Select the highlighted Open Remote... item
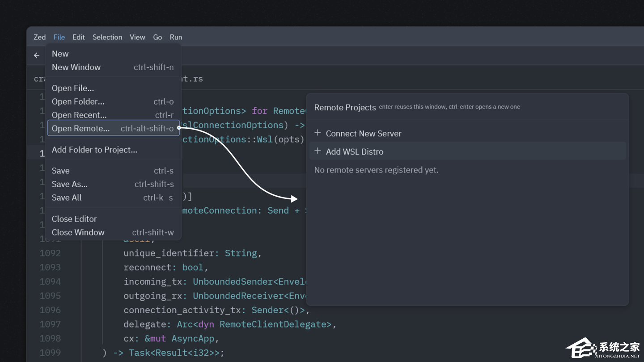Viewport: 644px width, 362px height. click(x=81, y=128)
